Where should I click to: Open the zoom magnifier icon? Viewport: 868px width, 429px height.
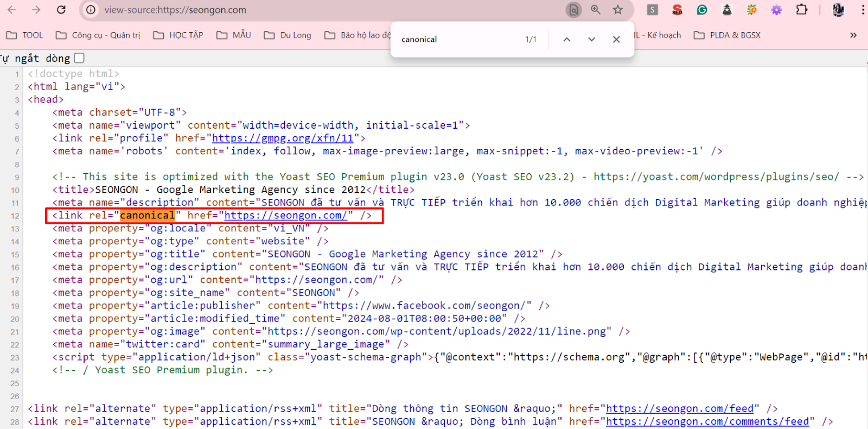click(x=596, y=10)
